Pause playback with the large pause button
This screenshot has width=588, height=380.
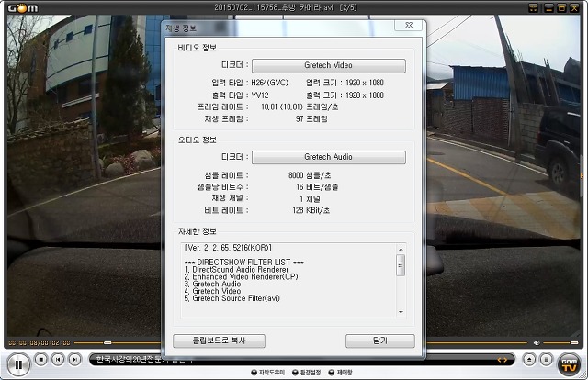click(18, 364)
